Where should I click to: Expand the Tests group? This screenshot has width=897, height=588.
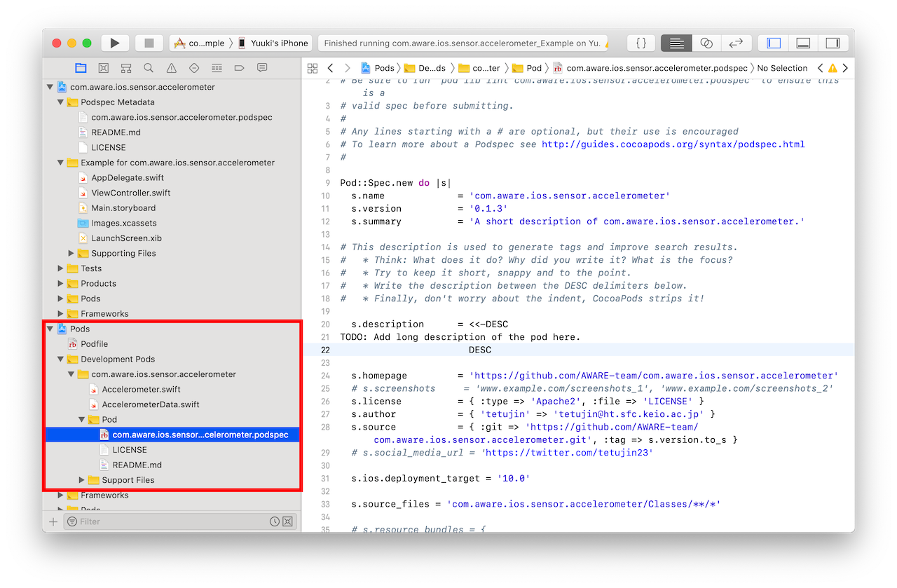pos(61,268)
